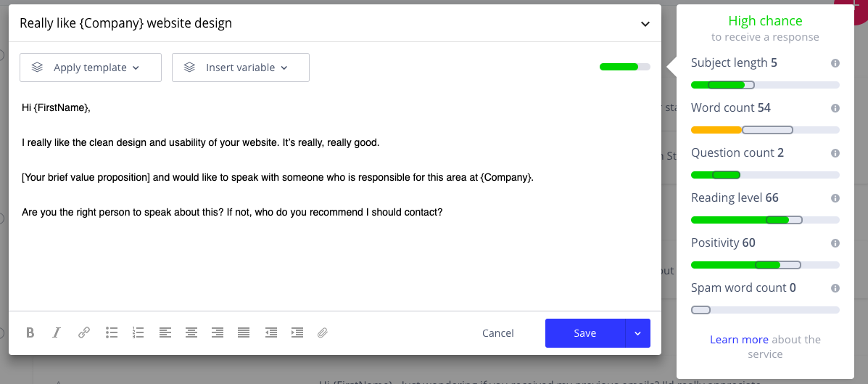Justify the email text

[x=244, y=333]
